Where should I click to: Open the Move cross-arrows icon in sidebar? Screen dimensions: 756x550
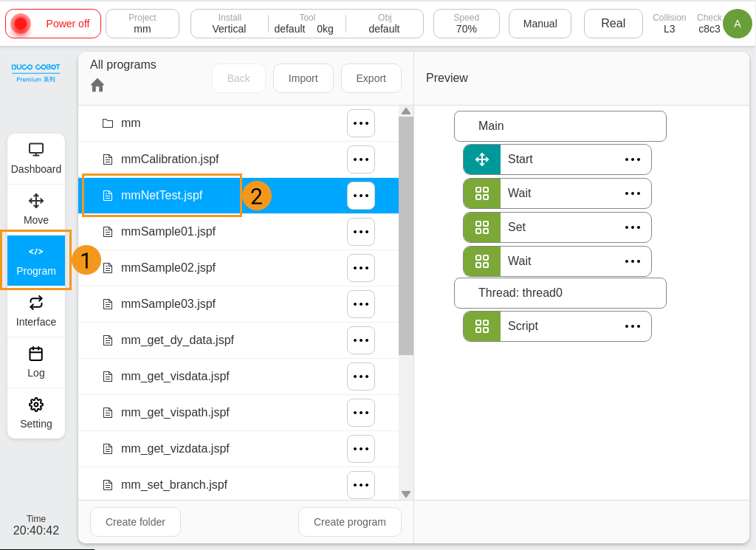[36, 201]
